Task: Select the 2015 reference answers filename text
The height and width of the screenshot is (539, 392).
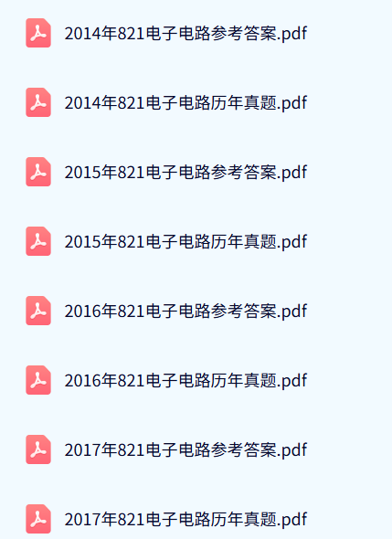Action: [x=185, y=173]
